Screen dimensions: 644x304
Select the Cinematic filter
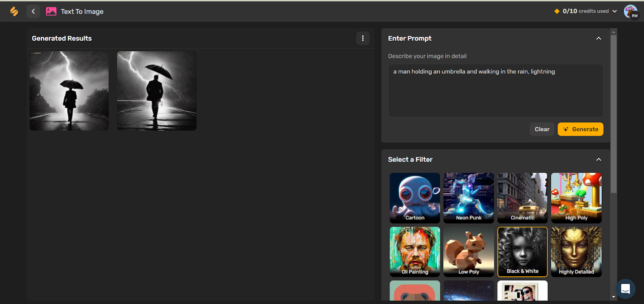pos(522,198)
